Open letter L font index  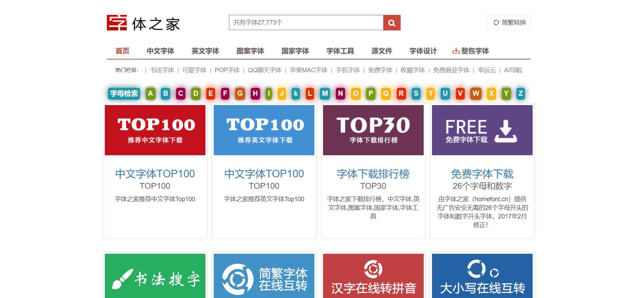(310, 93)
